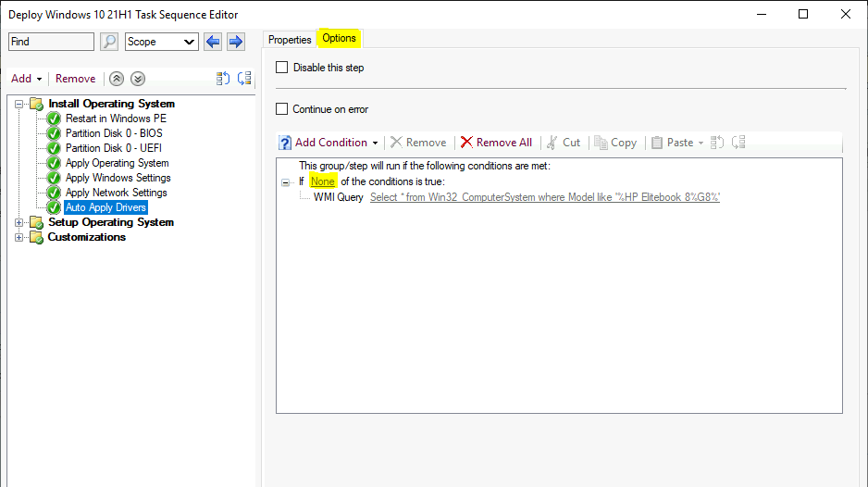Click green check icon for Partition Disk 0 - UEFI
The height and width of the screenshot is (487, 868).
[x=54, y=148]
